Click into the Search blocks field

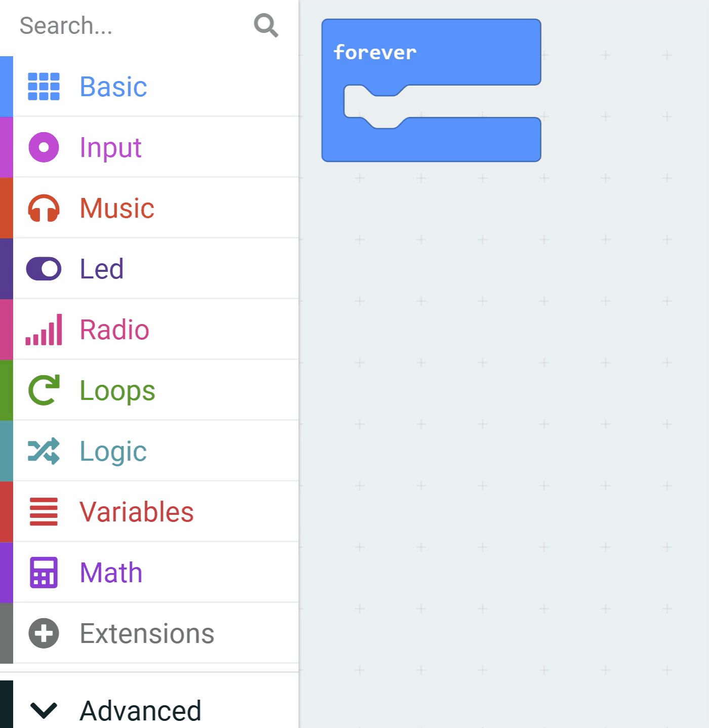(127, 25)
